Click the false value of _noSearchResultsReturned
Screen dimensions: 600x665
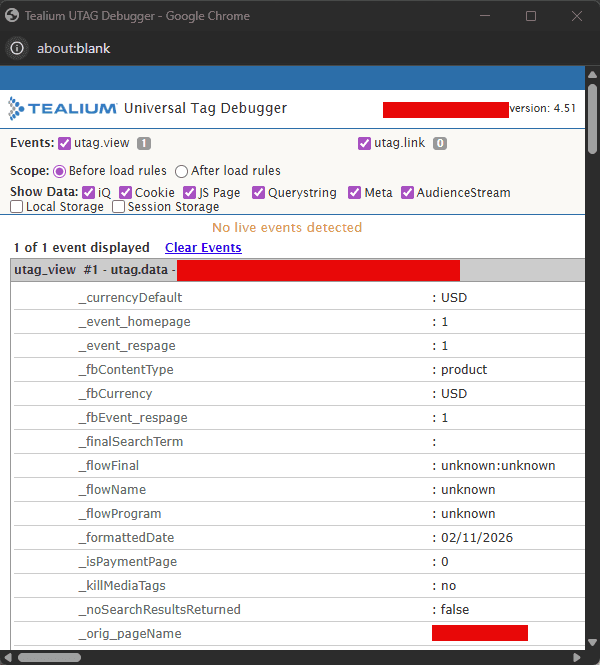coord(455,610)
